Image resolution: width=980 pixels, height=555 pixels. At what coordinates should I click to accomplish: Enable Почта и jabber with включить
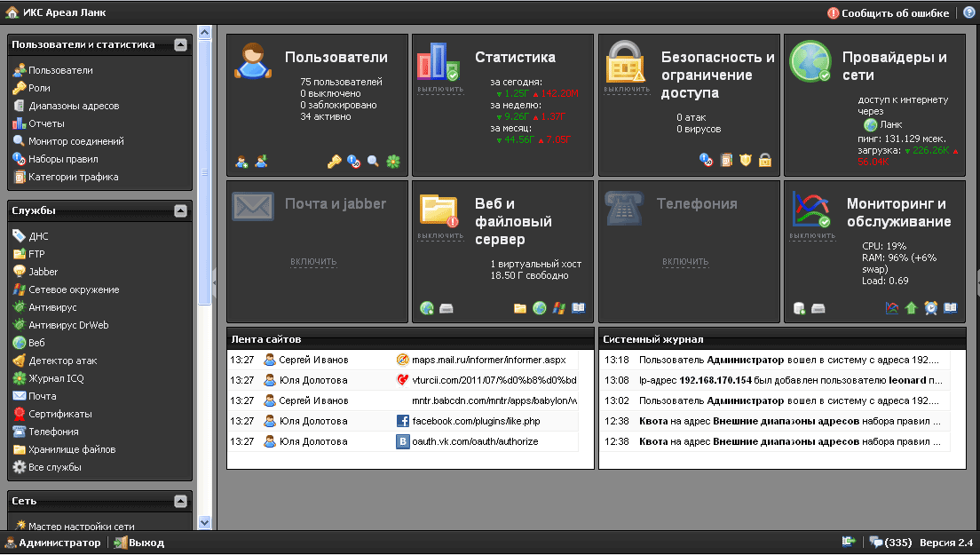[x=312, y=262]
